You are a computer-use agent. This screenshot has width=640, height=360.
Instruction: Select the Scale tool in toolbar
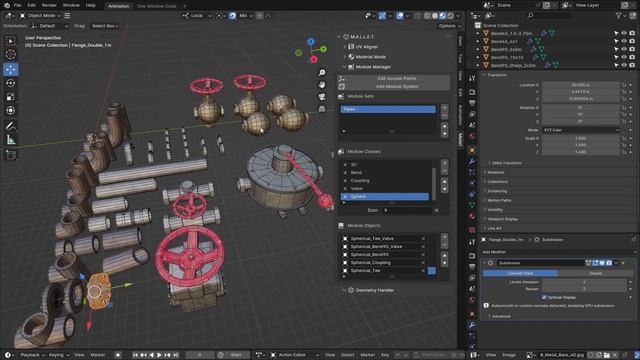(11, 97)
